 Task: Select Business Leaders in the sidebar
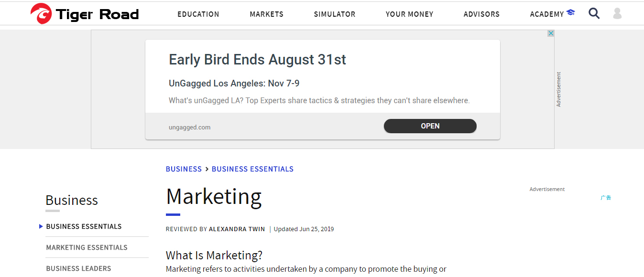[x=78, y=268]
